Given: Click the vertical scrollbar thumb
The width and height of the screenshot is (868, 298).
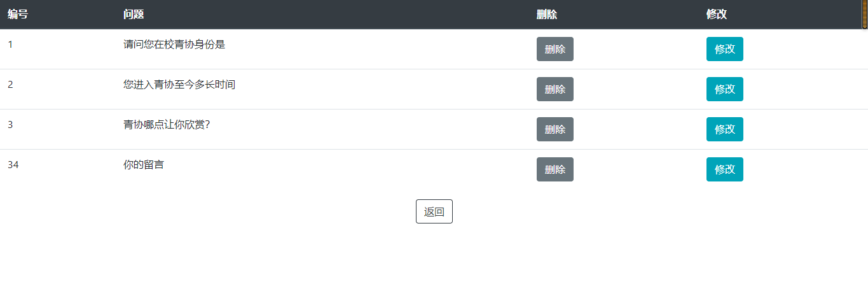Looking at the screenshot, I should pos(865,15).
